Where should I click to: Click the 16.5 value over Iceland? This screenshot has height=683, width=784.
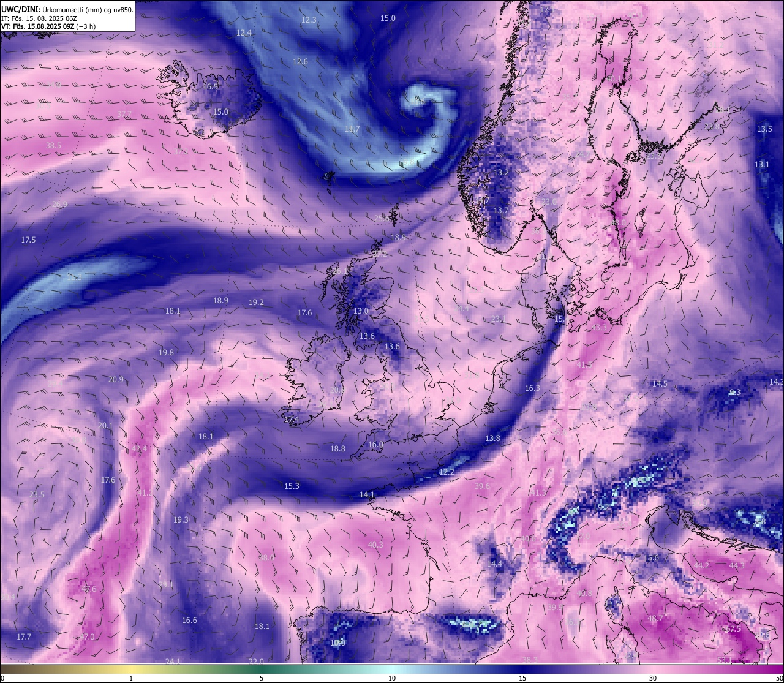[x=210, y=86]
